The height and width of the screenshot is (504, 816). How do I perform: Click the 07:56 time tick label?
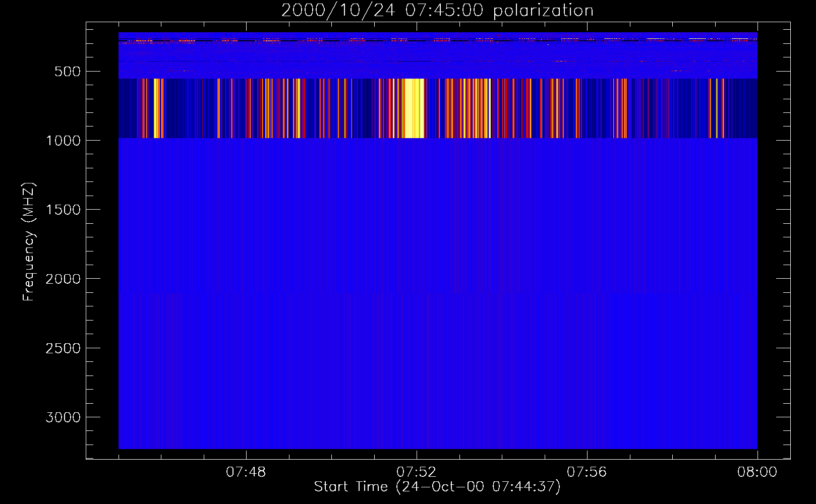coord(587,472)
